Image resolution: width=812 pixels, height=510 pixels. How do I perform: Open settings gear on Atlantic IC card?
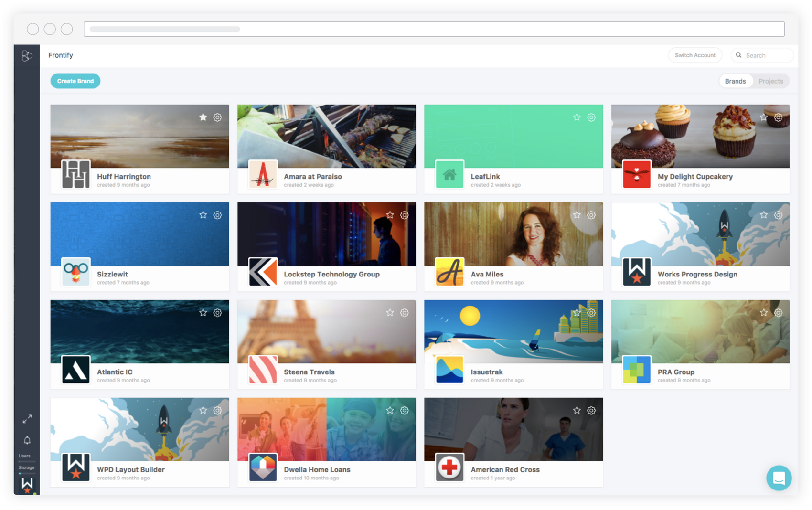217,313
